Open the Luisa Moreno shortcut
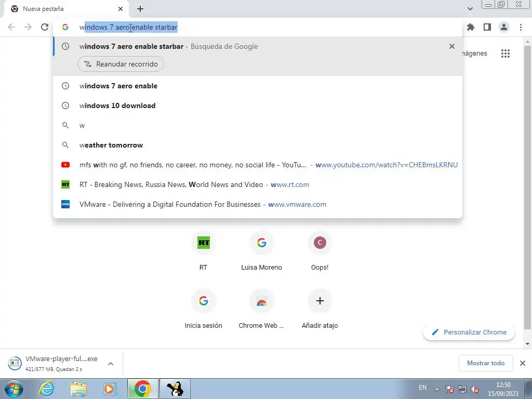Image resolution: width=532 pixels, height=399 pixels. pos(261,251)
